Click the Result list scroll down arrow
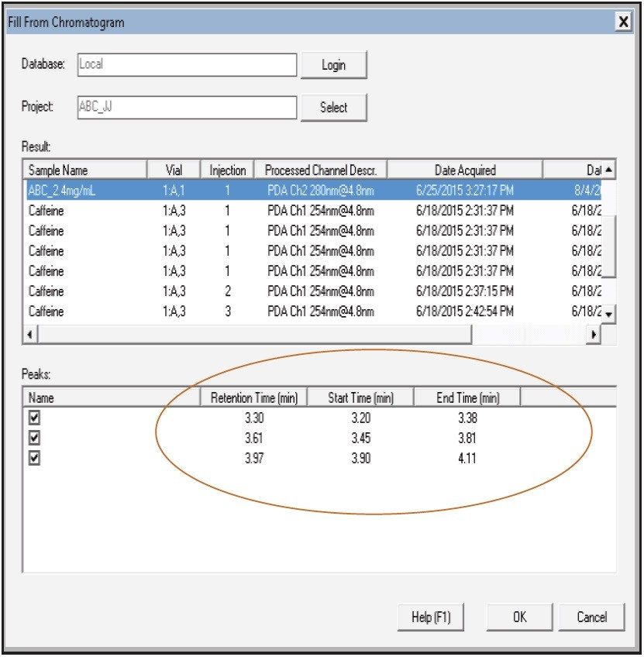644x657 pixels. pos(608,315)
